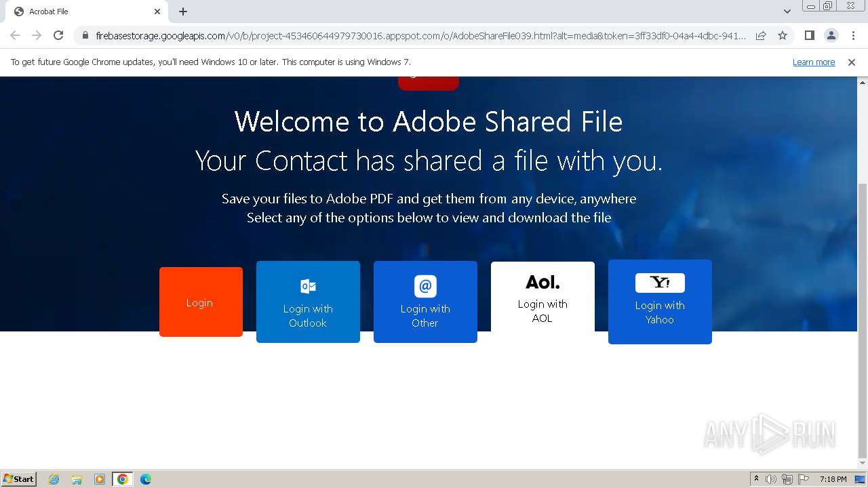This screenshot has height=488, width=868.
Task: Open a new browser tab
Action: click(x=183, y=12)
